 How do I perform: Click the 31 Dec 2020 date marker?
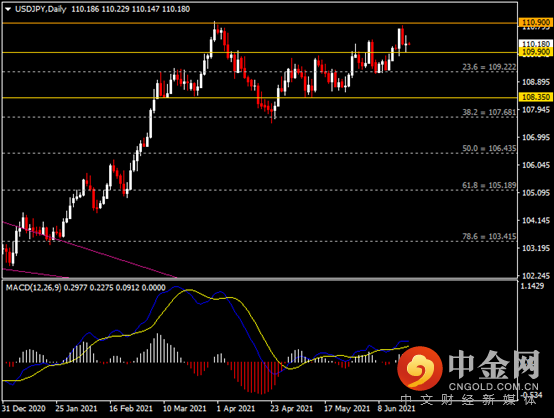[24, 409]
